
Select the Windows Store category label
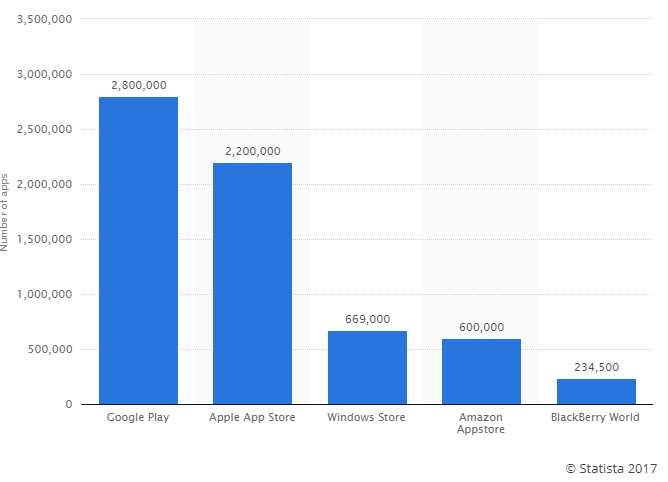point(367,417)
